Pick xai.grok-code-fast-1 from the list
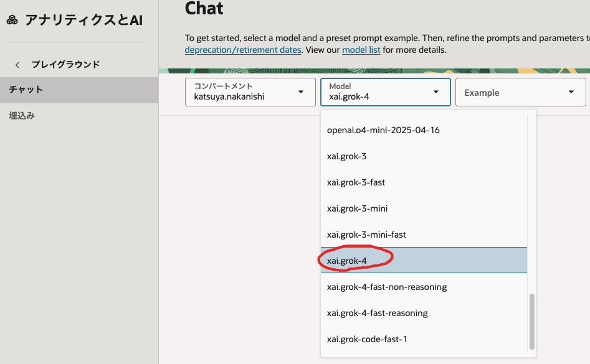 424,339
